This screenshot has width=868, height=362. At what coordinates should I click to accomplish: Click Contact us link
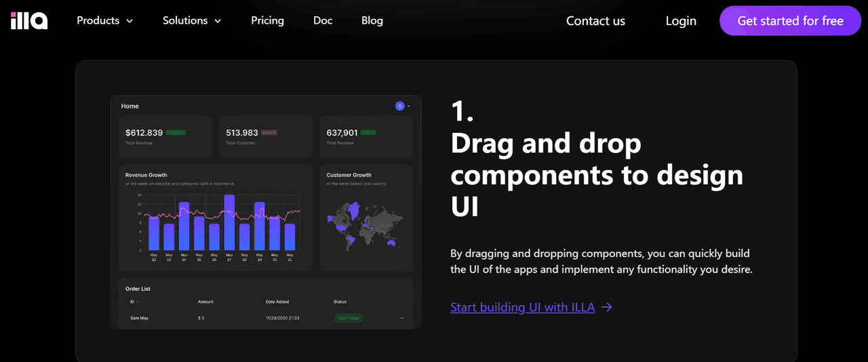click(595, 21)
